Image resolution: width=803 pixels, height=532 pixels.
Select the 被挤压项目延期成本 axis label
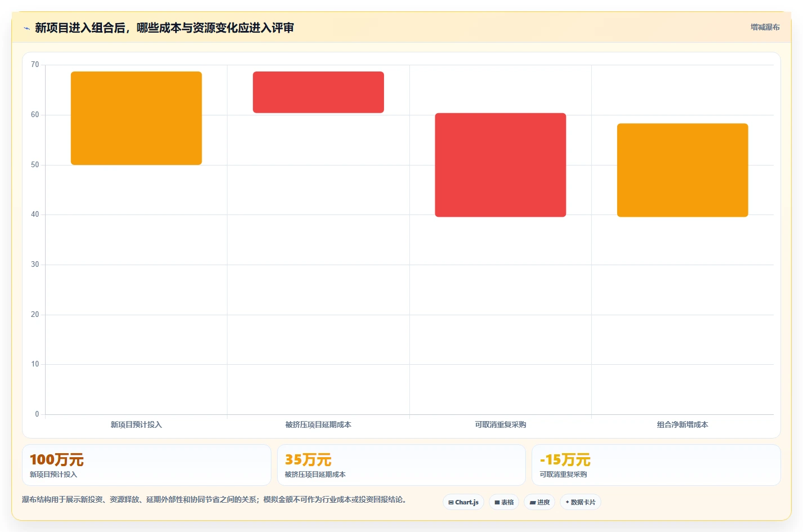318,424
